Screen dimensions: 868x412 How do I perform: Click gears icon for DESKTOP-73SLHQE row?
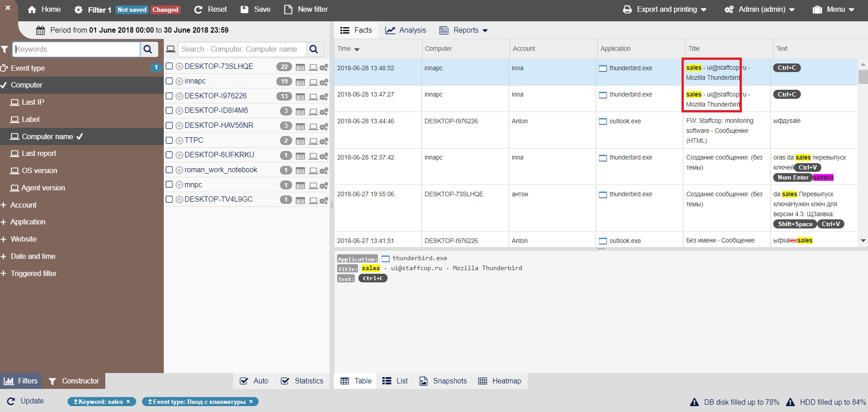point(324,68)
